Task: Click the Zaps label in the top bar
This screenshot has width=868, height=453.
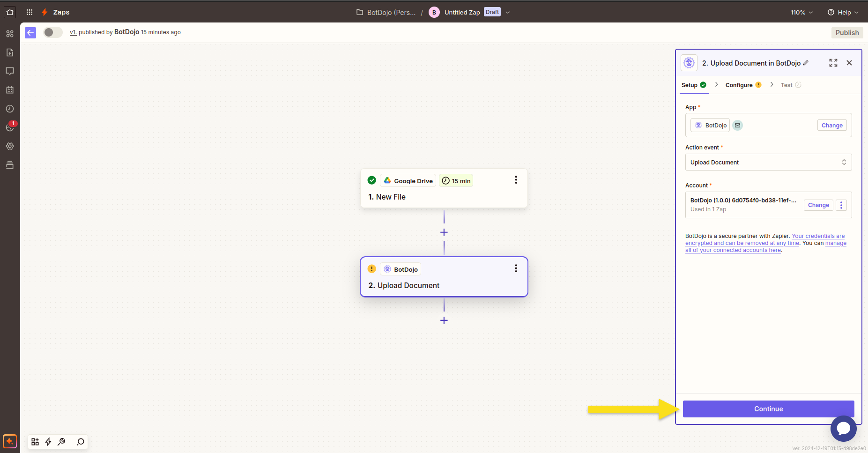Action: (x=61, y=12)
